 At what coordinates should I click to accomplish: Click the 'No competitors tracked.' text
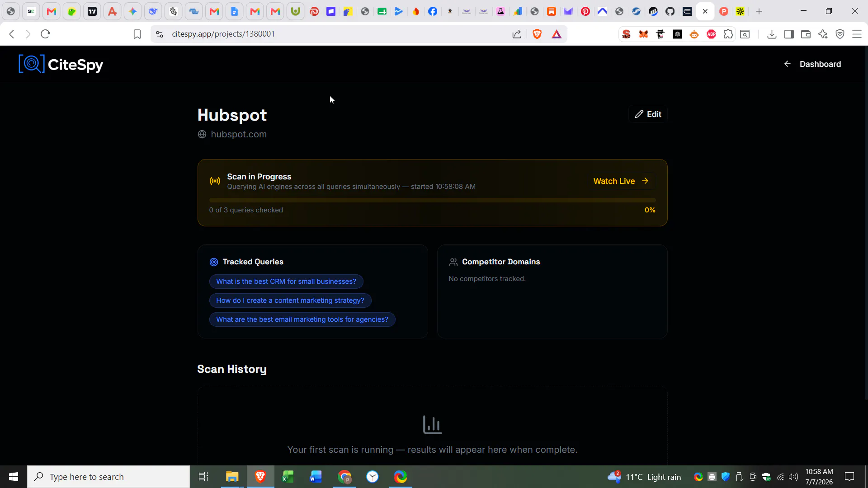pyautogui.click(x=487, y=279)
